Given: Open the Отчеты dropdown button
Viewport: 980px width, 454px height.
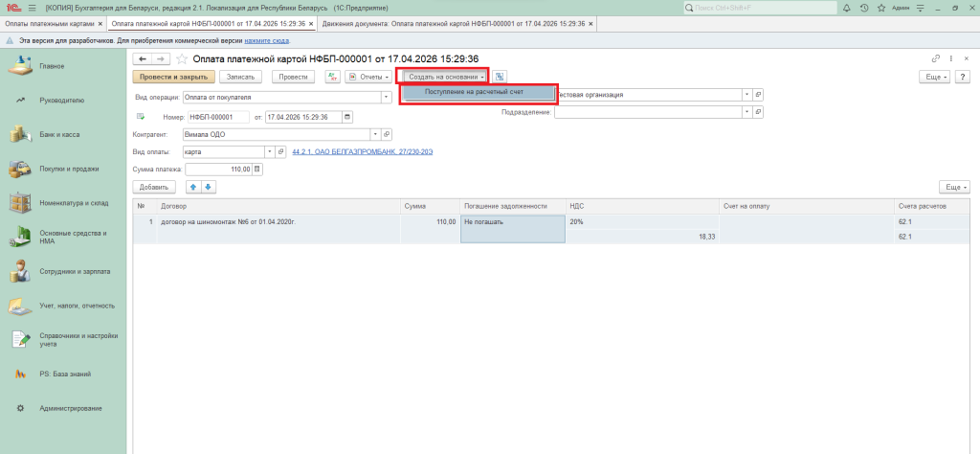Looking at the screenshot, I should (x=368, y=77).
